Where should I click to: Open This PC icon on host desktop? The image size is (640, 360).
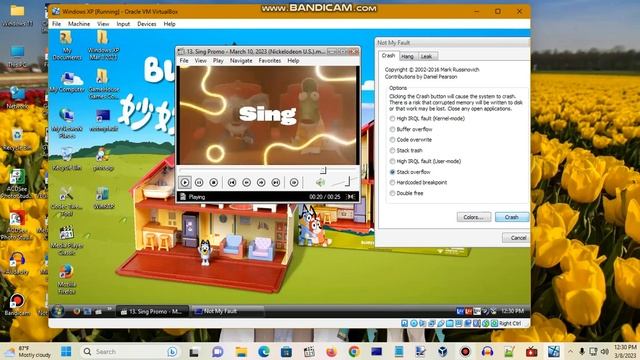[17, 56]
